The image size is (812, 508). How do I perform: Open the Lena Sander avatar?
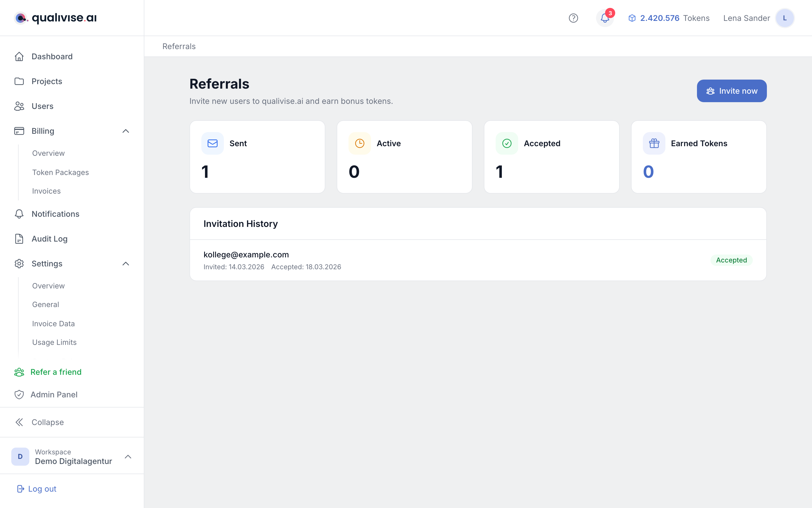pyautogui.click(x=784, y=18)
